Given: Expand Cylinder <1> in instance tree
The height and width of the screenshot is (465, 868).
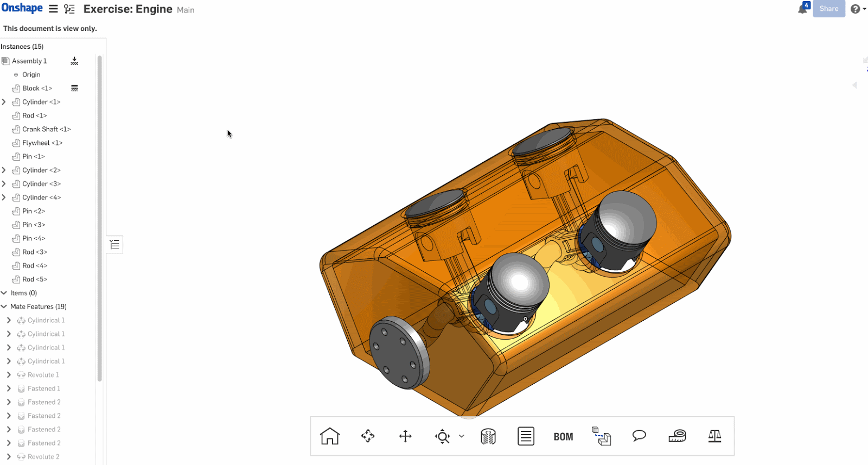Looking at the screenshot, I should pos(4,102).
